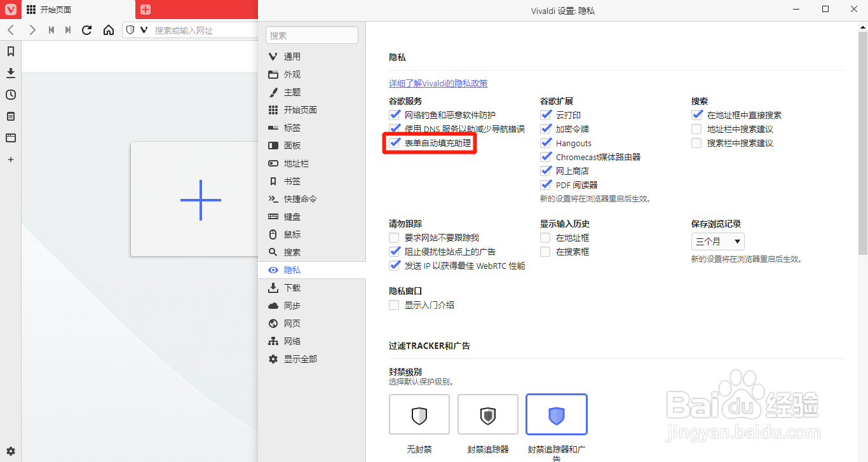Open the Window panel icon
The height and width of the screenshot is (462, 868).
(x=11, y=138)
